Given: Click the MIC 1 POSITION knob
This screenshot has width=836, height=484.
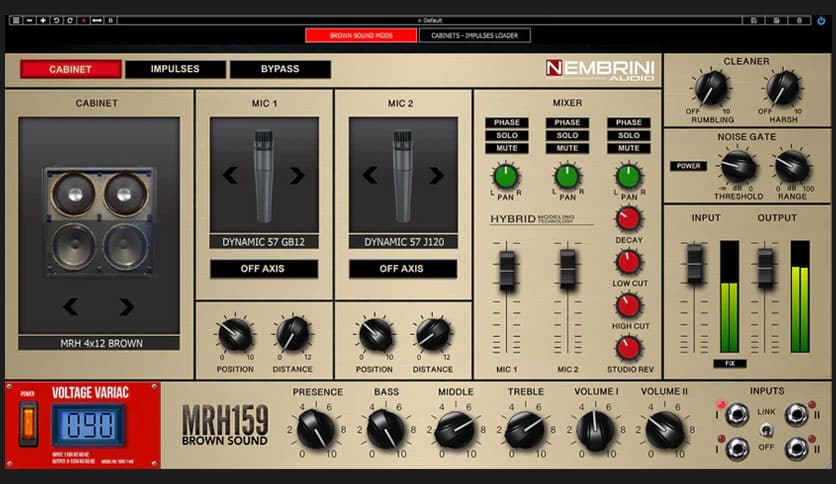Looking at the screenshot, I should pos(235,335).
